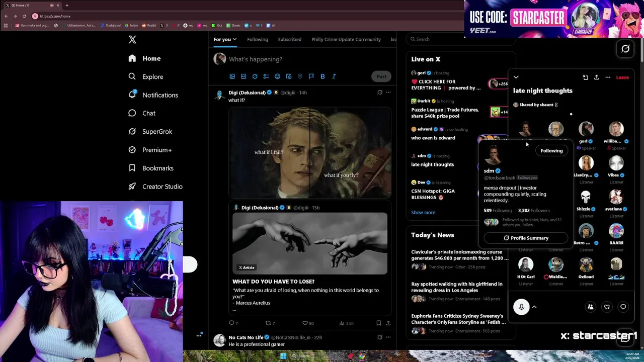Add a GIF to the new post
The height and width of the screenshot is (362, 644).
244,76
